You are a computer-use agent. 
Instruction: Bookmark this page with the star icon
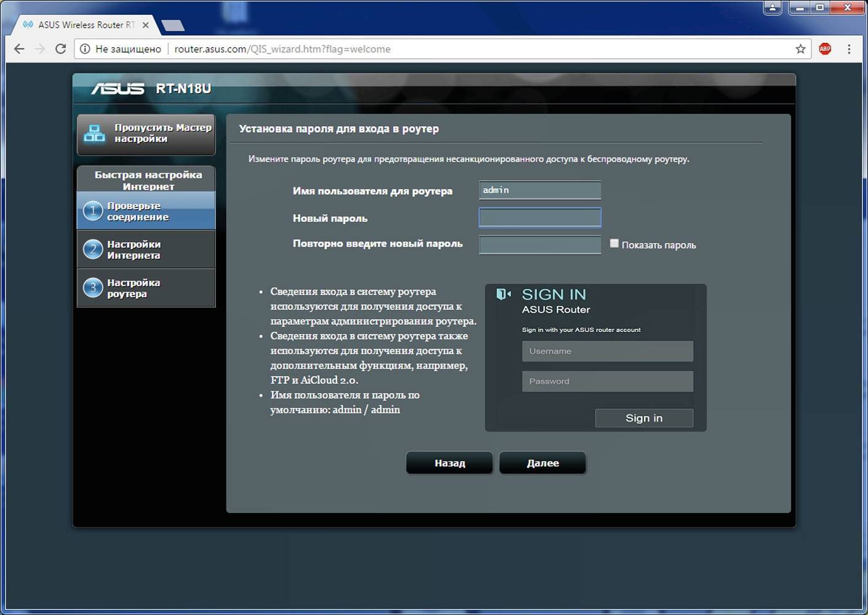(800, 49)
